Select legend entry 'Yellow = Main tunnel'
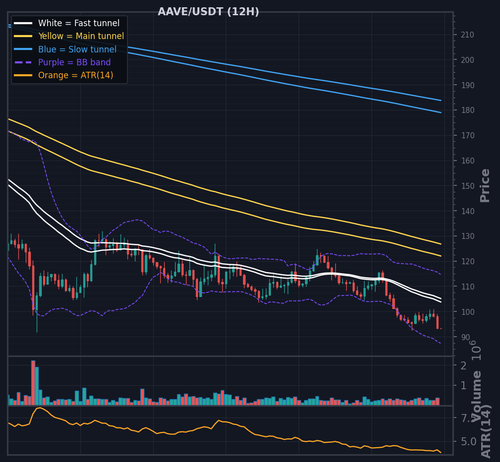 (x=81, y=36)
